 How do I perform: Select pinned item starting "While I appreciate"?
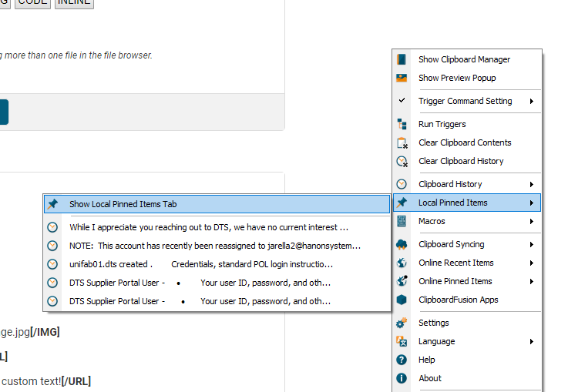point(209,227)
